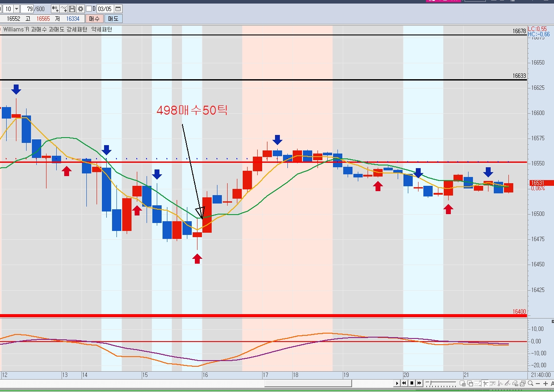The image size is (554, 392).
Task: Click the stacked chart panes icon
Action: 523,383
